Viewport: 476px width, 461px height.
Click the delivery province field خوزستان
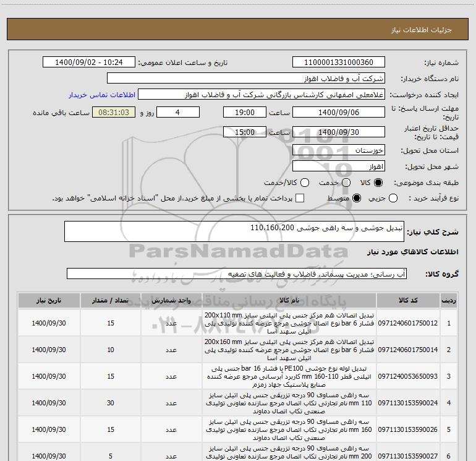pyautogui.click(x=339, y=150)
